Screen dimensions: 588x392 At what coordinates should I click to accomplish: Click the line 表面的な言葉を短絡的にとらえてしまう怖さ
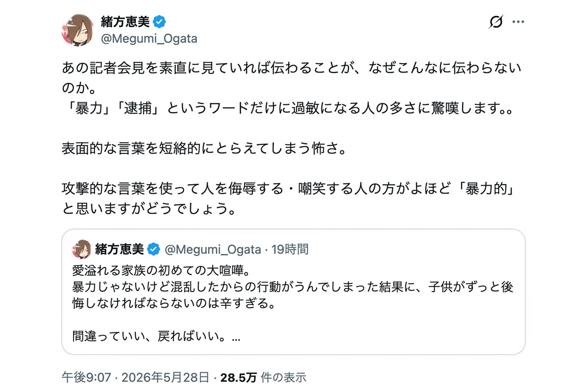click(204, 148)
